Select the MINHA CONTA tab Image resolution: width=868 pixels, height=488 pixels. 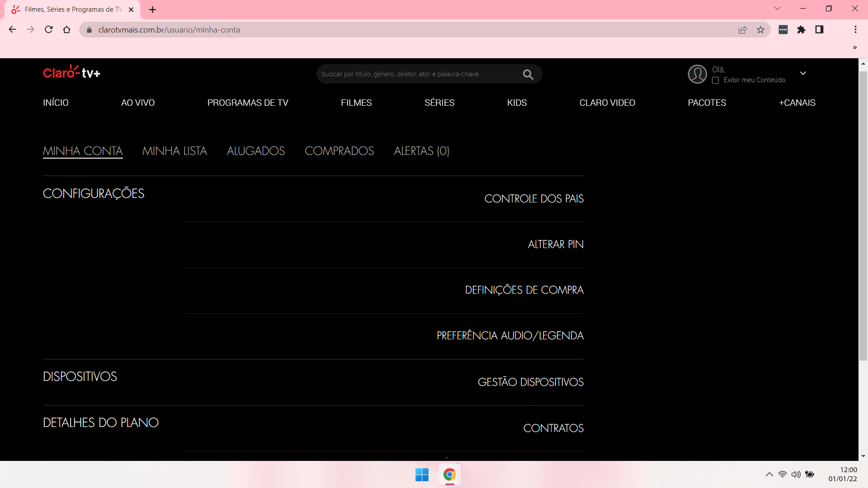point(83,151)
